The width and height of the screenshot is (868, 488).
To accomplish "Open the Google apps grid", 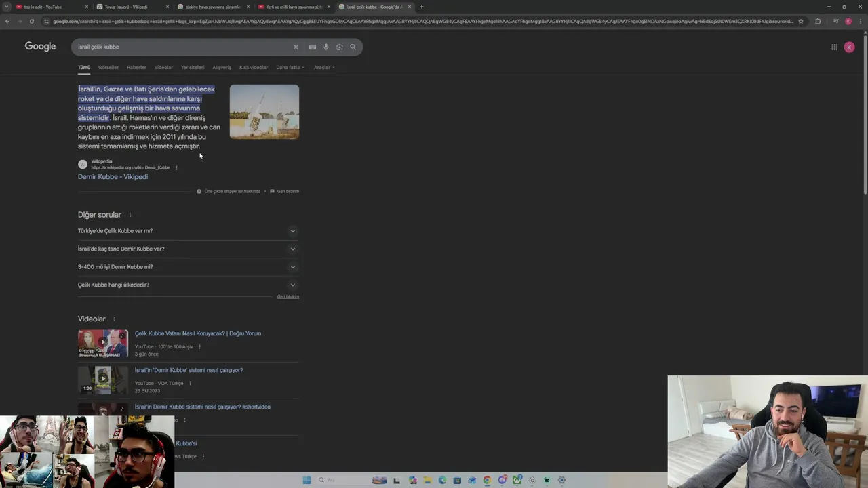I will tap(834, 47).
